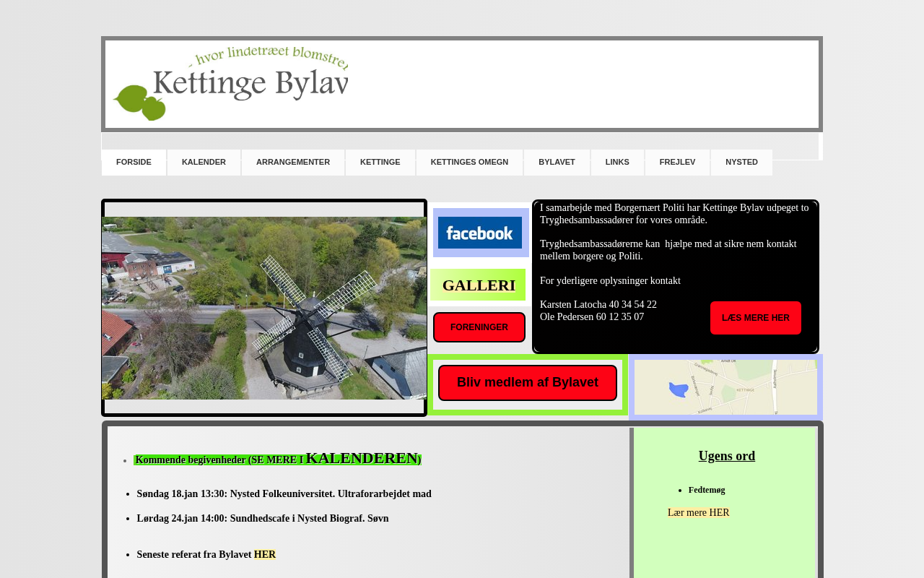Click the Ugens ord heading
Screen dimensions: 924x578
click(727, 456)
